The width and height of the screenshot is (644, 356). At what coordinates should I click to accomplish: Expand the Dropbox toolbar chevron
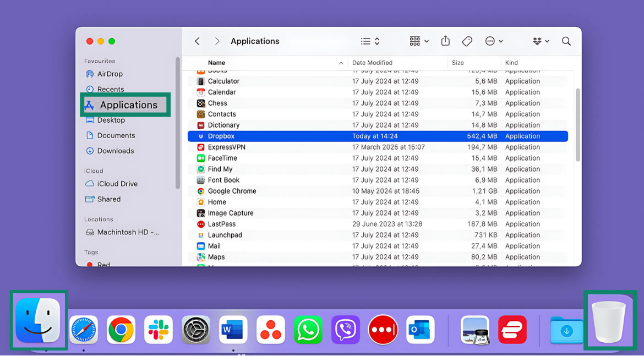547,41
